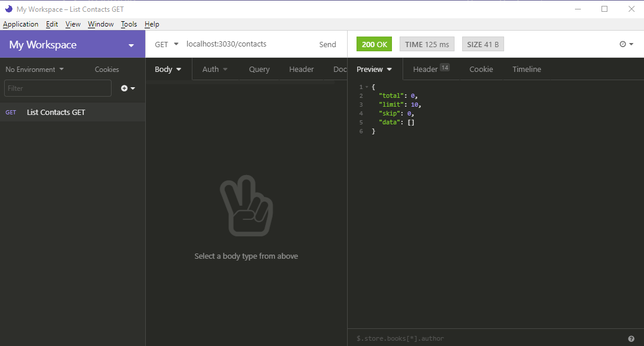Select the List Contacts GET request
Screen dimensions: 644x346
56,112
